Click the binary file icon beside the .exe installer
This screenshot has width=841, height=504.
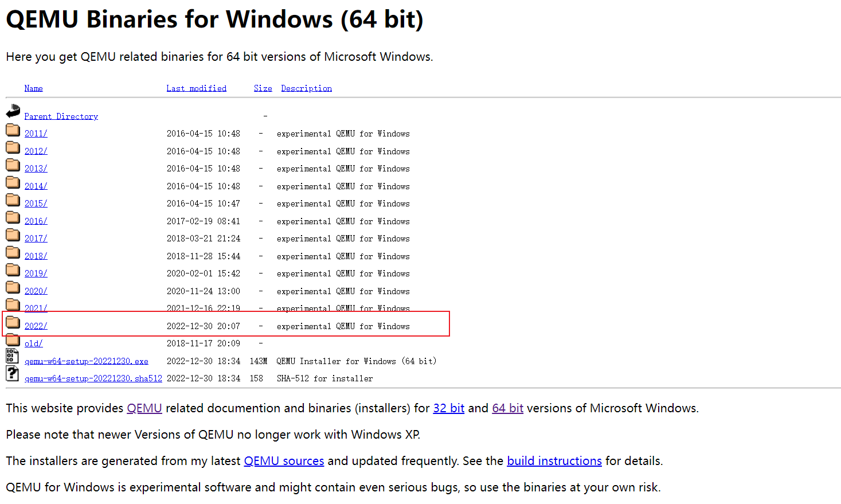[12, 356]
